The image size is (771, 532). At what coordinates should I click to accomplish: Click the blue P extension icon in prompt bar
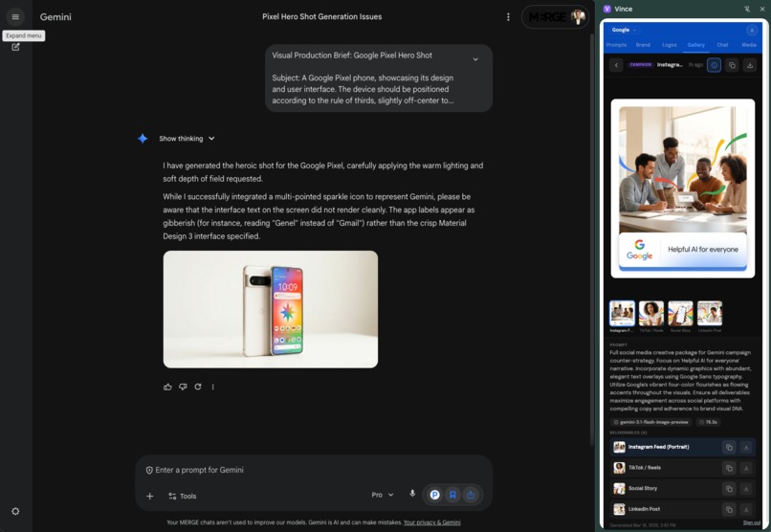(434, 495)
